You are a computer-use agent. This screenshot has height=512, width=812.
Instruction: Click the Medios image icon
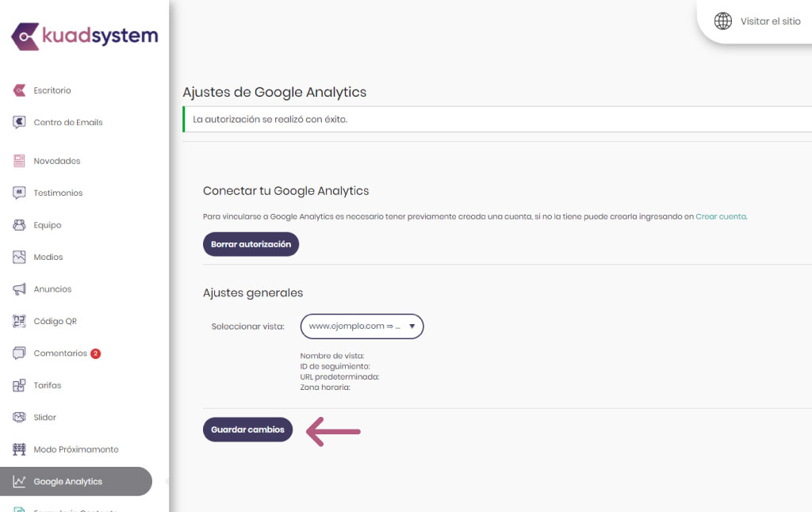19,258
